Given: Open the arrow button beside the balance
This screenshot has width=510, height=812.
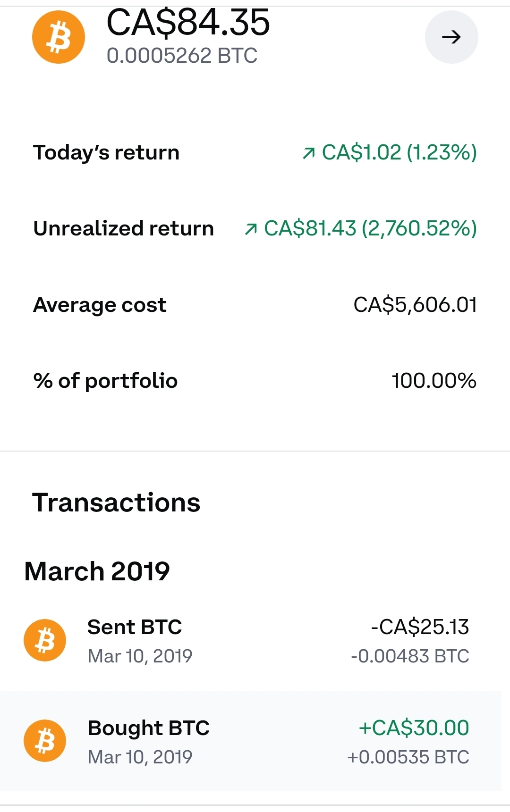Looking at the screenshot, I should click(451, 37).
